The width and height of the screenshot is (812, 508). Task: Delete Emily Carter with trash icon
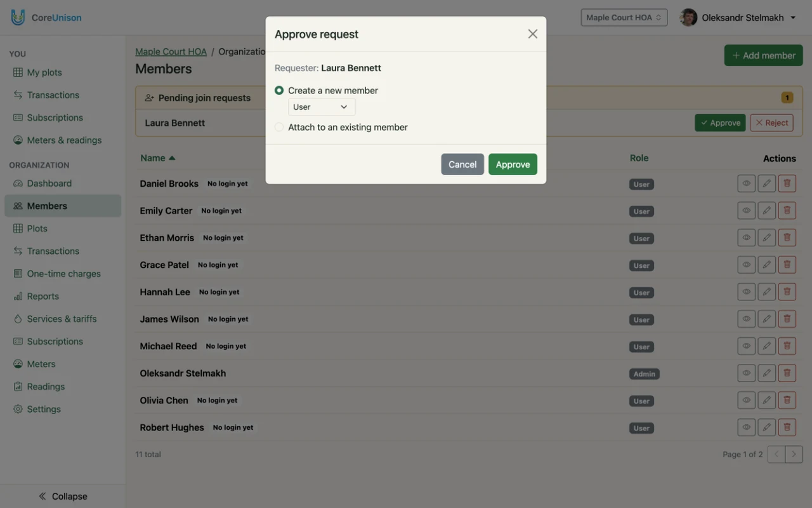(787, 211)
